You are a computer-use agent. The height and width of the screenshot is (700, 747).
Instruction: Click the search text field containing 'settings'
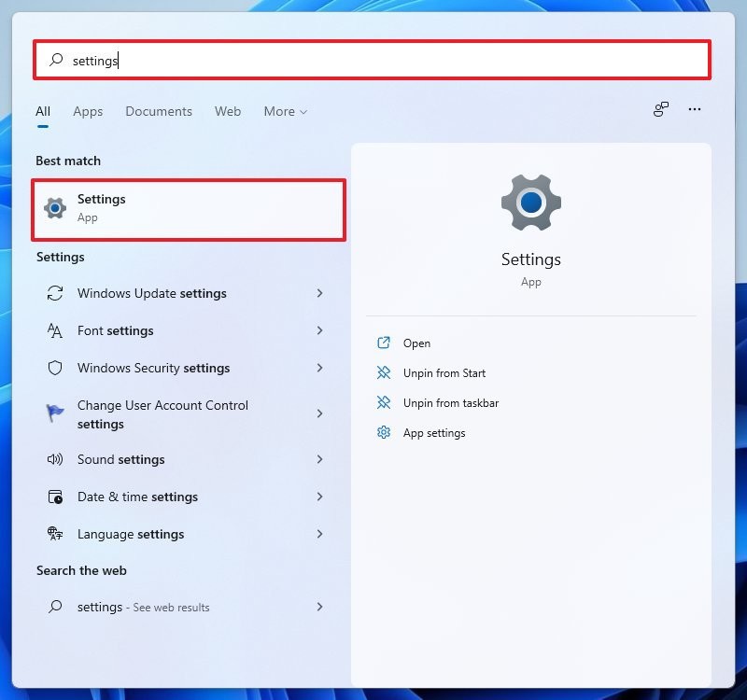point(372,60)
